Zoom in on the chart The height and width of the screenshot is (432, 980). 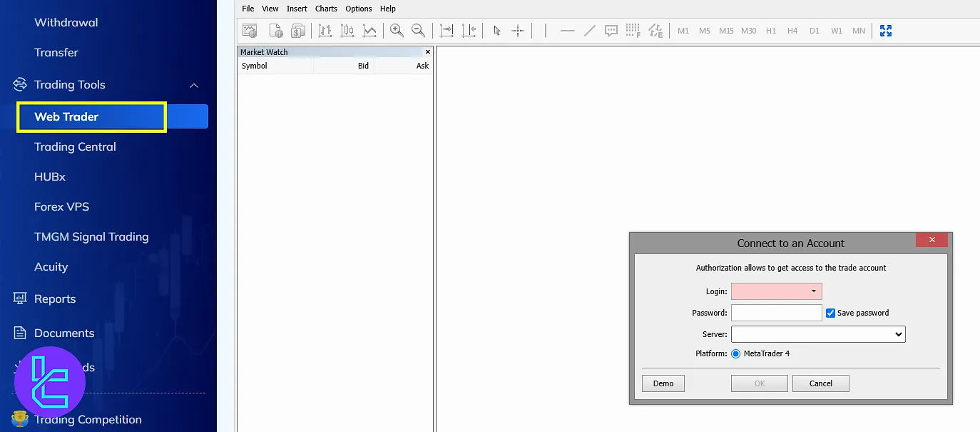[x=397, y=31]
